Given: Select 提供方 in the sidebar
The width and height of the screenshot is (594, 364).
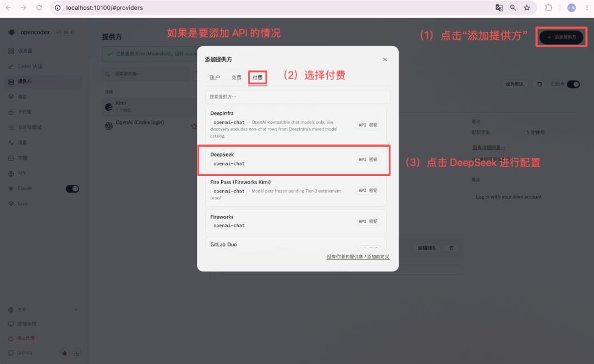Looking at the screenshot, I should click(x=43, y=81).
